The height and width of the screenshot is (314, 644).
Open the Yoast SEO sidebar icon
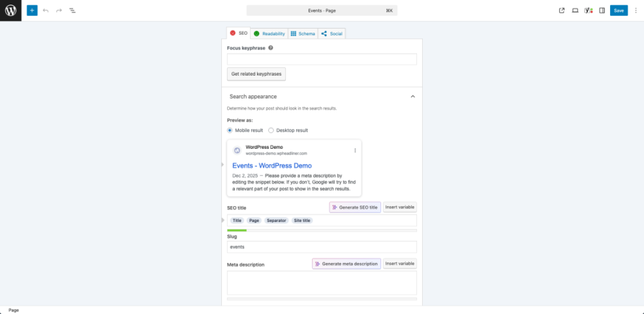pos(589,10)
